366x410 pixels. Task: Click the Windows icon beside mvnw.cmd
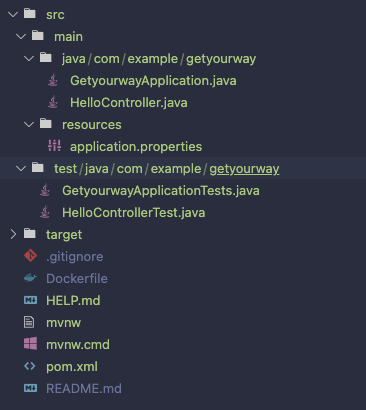(x=30, y=343)
